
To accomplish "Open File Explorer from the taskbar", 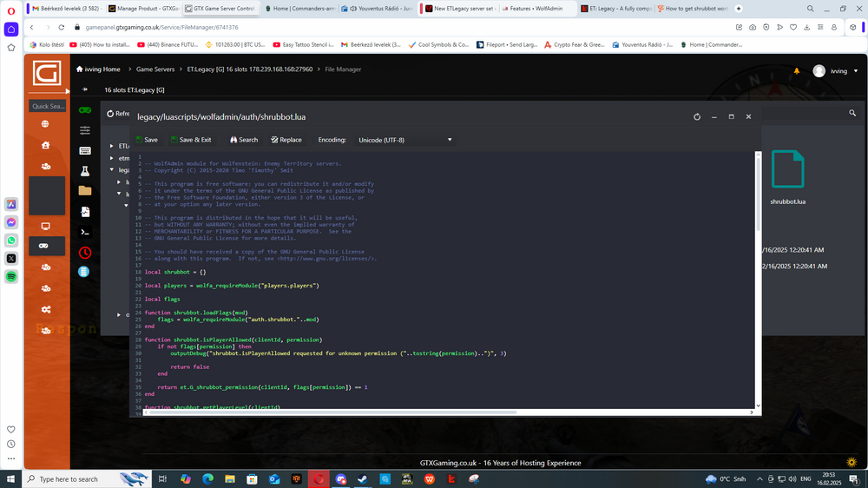I will pos(230,478).
